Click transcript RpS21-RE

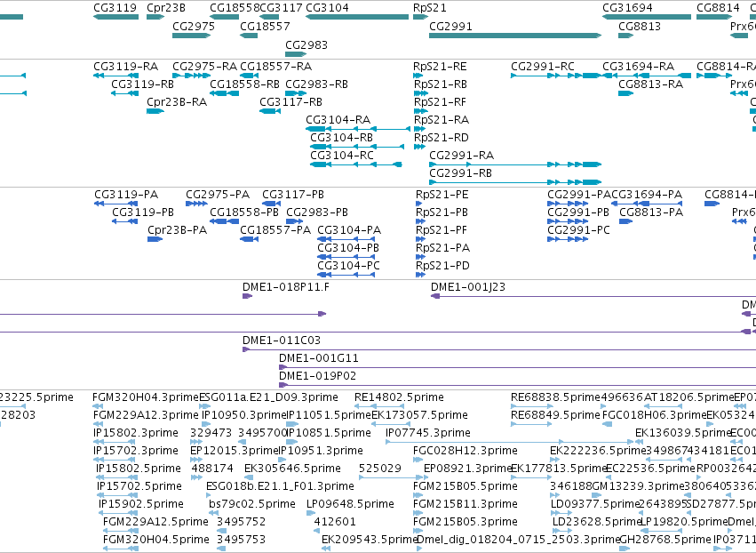point(440,66)
